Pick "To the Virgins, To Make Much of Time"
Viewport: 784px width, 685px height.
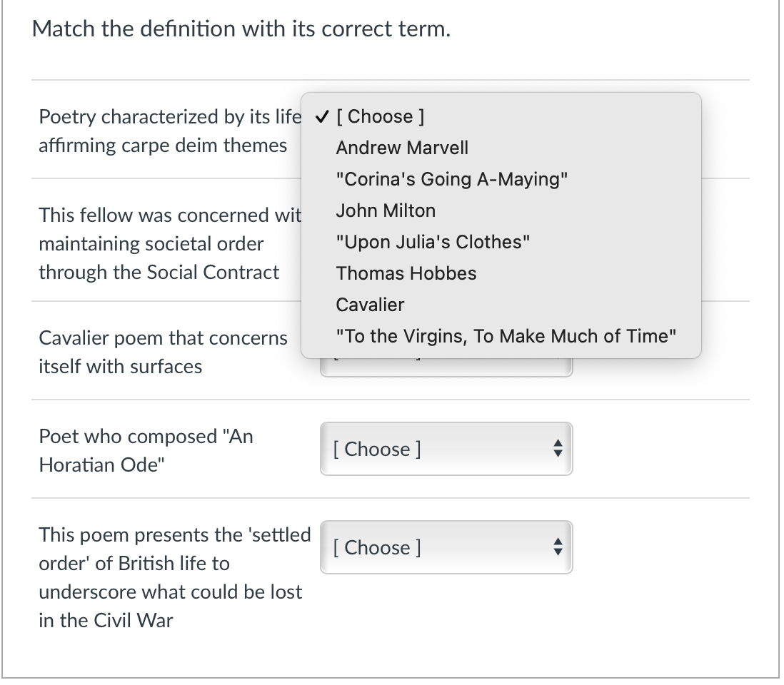tap(506, 336)
